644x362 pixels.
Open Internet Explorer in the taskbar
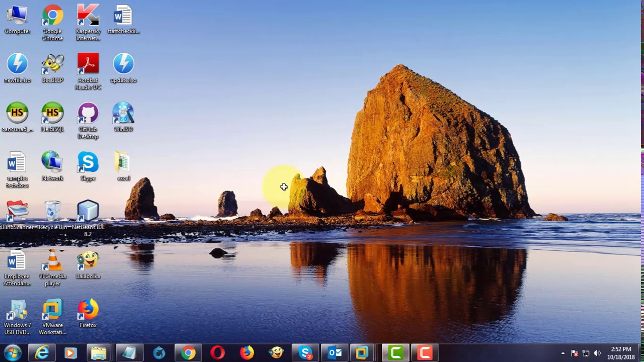(x=42, y=352)
